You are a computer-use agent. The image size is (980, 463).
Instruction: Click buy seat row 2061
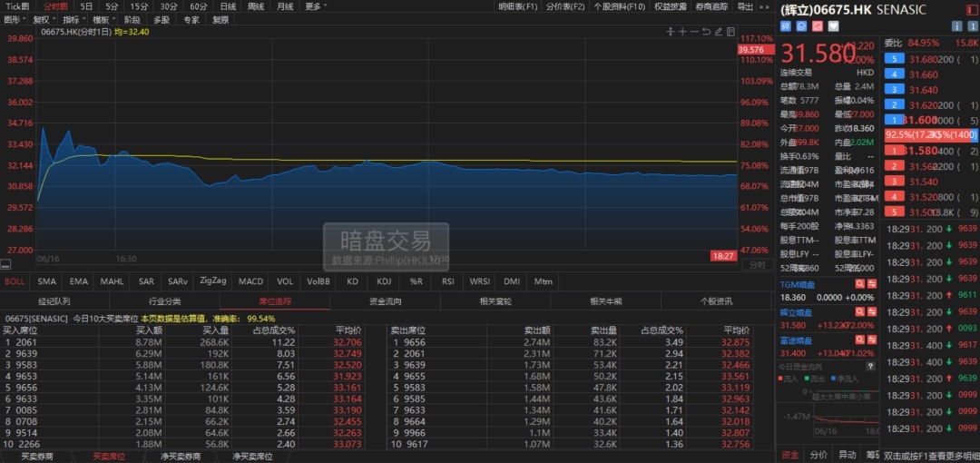(182, 342)
